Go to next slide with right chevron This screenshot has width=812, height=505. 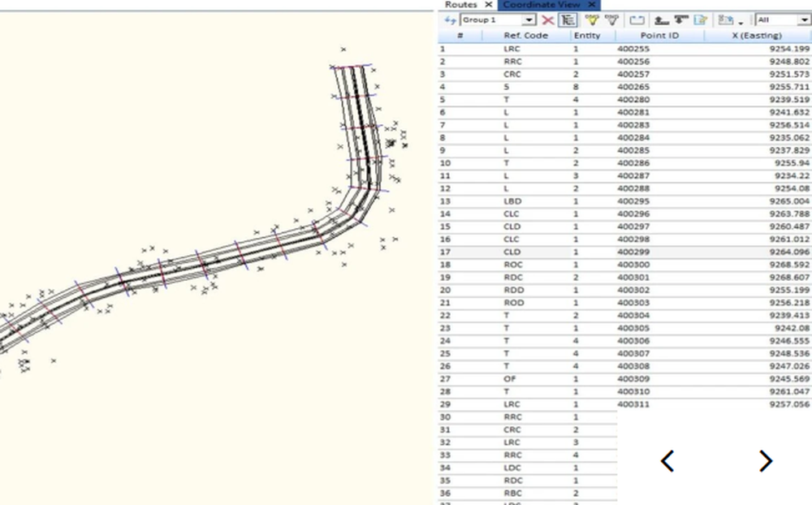click(766, 461)
